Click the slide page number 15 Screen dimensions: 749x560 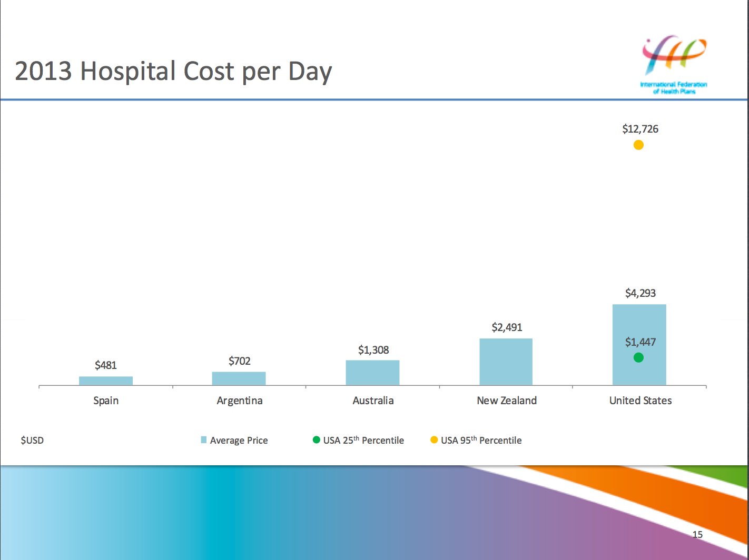coord(697,535)
